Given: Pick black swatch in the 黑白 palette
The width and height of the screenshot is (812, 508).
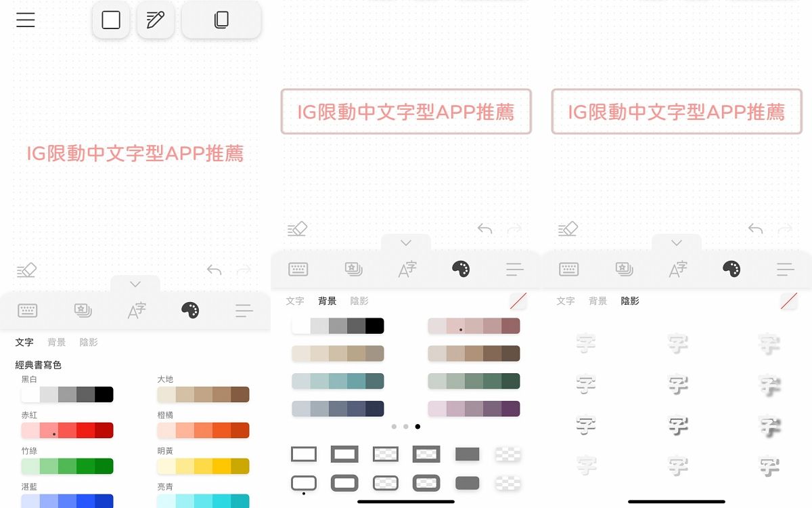Looking at the screenshot, I should (104, 394).
